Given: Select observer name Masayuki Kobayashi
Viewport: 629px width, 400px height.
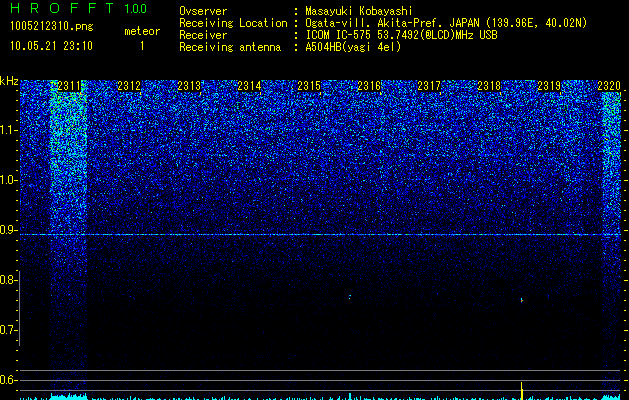Looking at the screenshot, I should click(x=359, y=11).
